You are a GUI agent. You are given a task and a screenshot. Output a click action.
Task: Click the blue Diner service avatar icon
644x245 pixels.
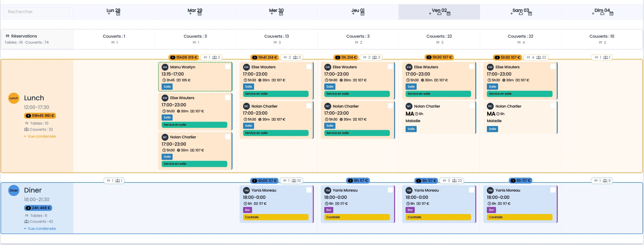coord(14,190)
